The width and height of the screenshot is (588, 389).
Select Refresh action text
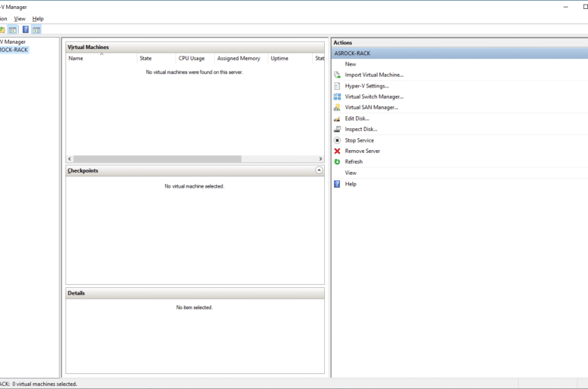354,161
